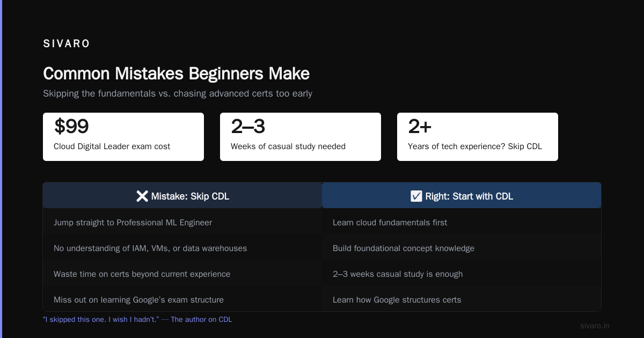Open the sivaro.in website link
644x338 pixels.
tap(595, 326)
